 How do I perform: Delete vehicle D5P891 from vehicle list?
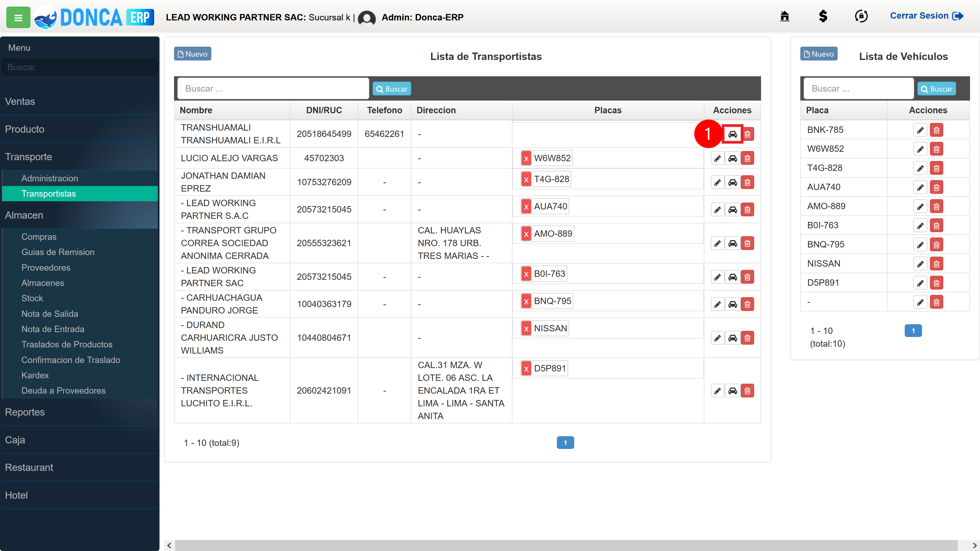(936, 283)
